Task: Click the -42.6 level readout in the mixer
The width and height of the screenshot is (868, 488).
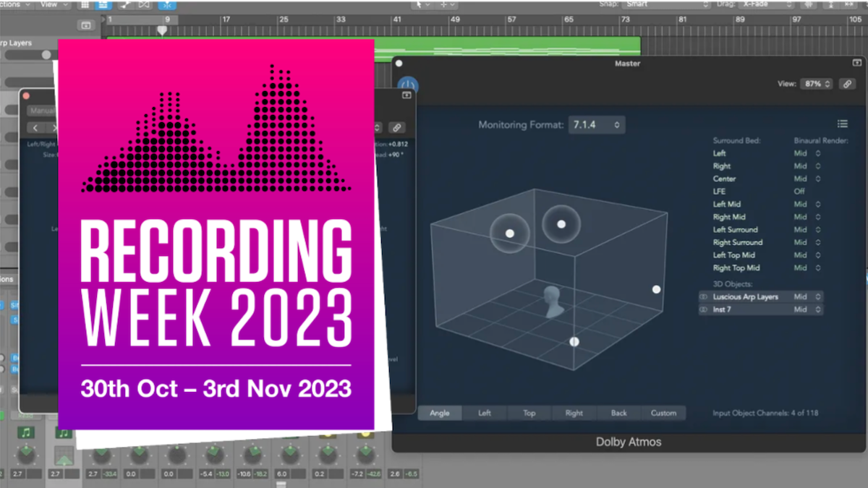Action: coord(373,474)
